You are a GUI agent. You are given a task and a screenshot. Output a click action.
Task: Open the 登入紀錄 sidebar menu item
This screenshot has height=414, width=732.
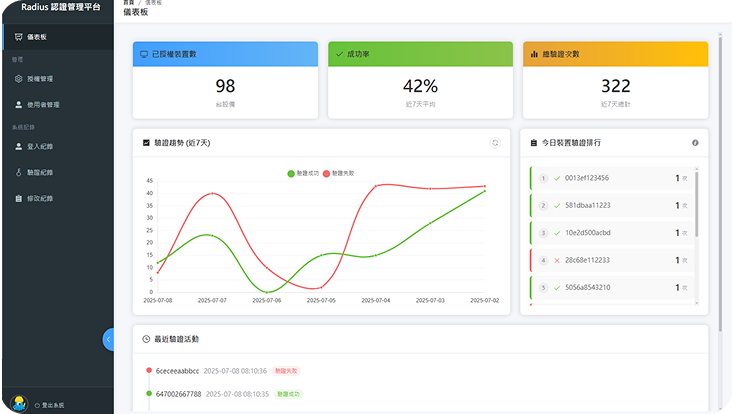40,146
